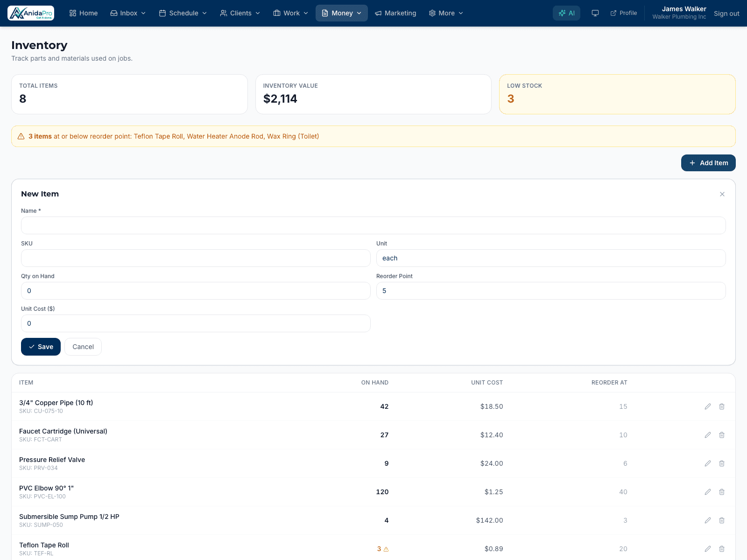Expand the Money dropdown menu

tap(342, 13)
